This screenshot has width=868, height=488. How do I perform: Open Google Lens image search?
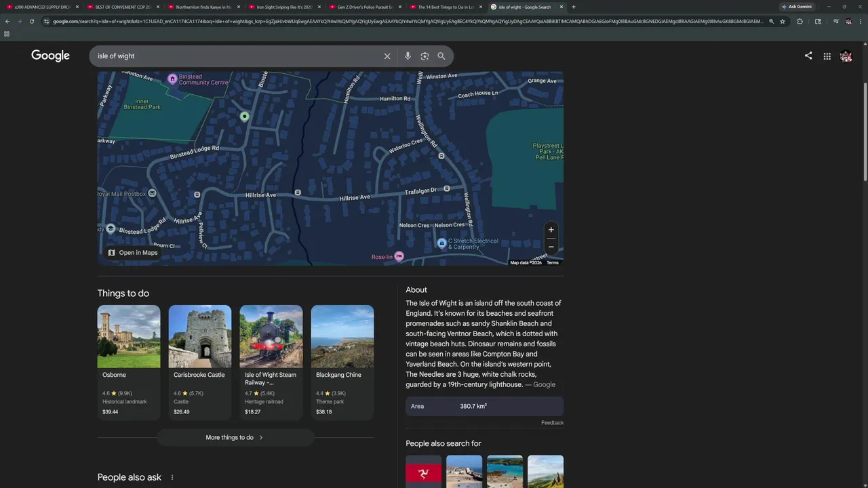[x=425, y=56]
